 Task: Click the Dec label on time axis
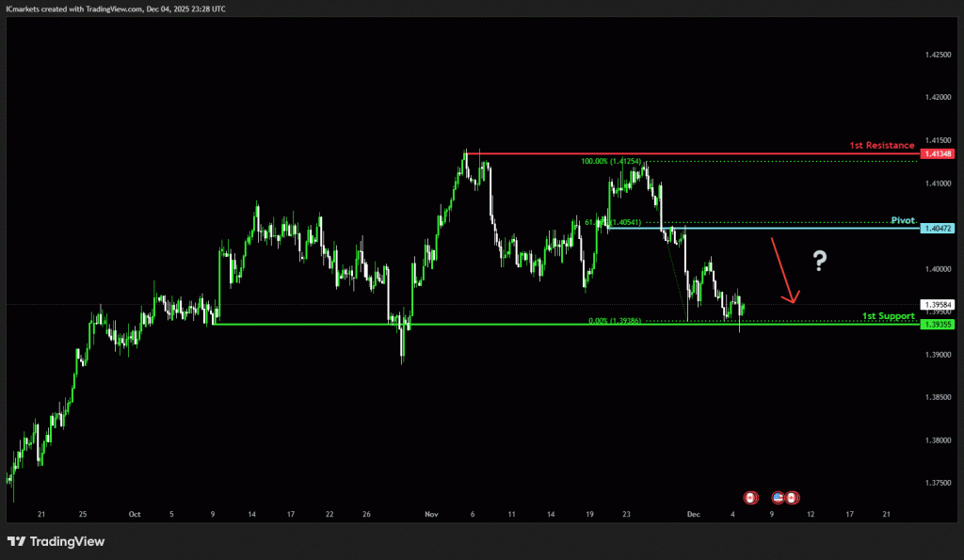click(x=694, y=515)
